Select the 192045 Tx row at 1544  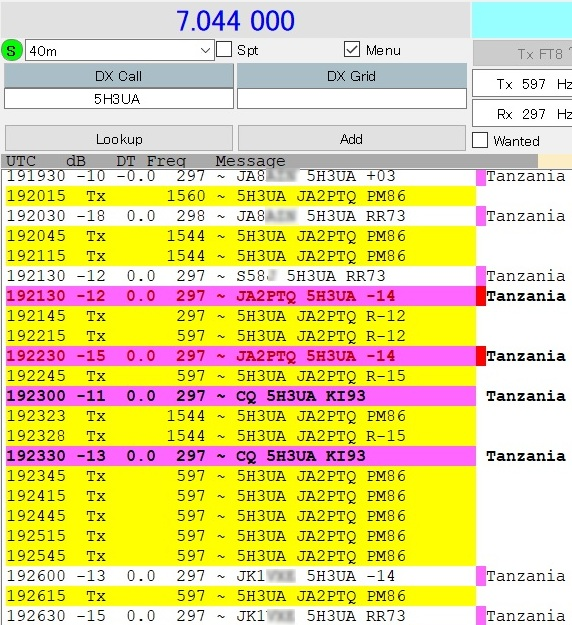[x=241, y=236]
